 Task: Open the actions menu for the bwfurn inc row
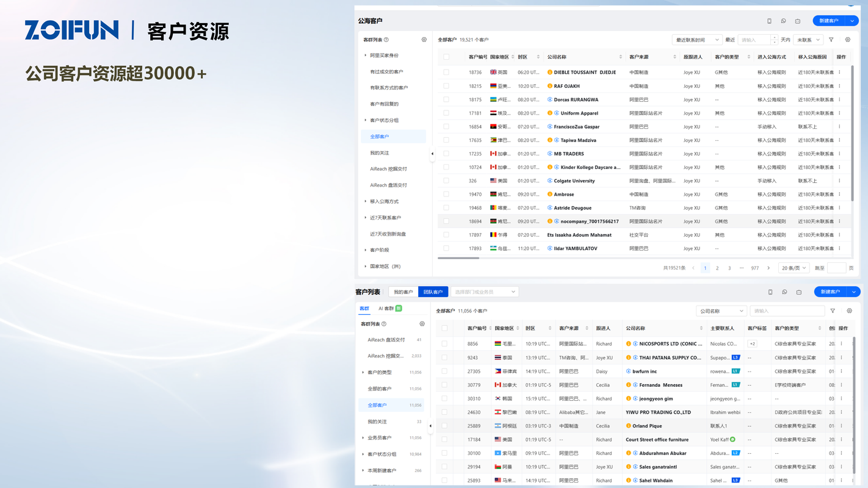(x=841, y=371)
